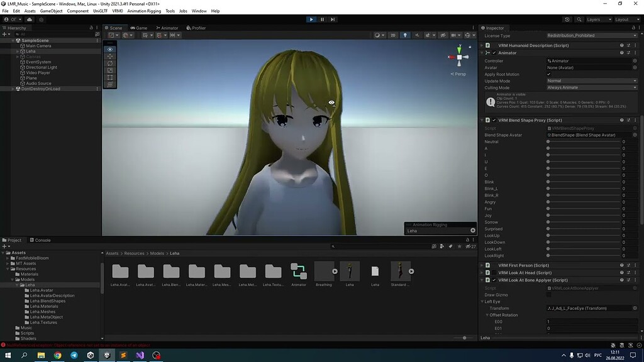Disable the Apply Root Motion checkbox
The image size is (644, 362).
(x=549, y=74)
